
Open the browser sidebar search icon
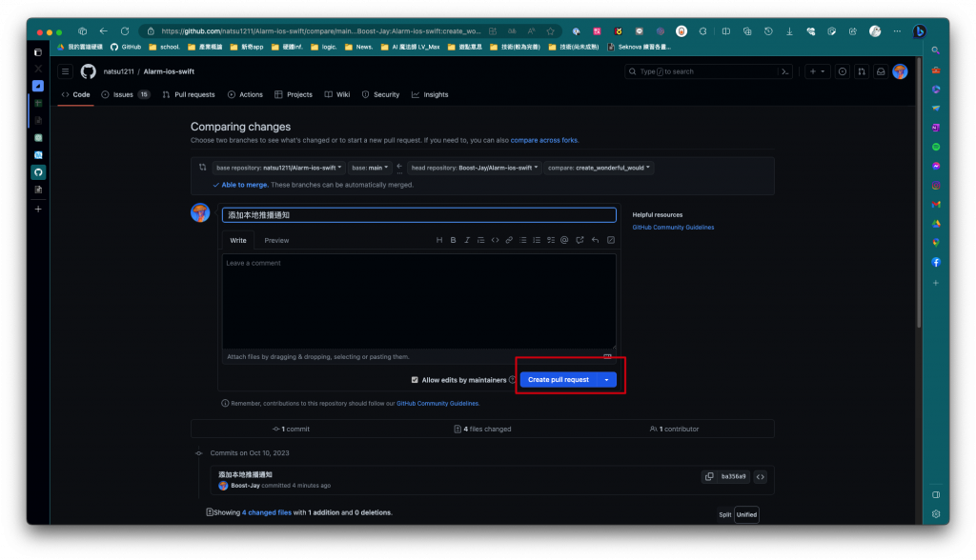click(936, 50)
